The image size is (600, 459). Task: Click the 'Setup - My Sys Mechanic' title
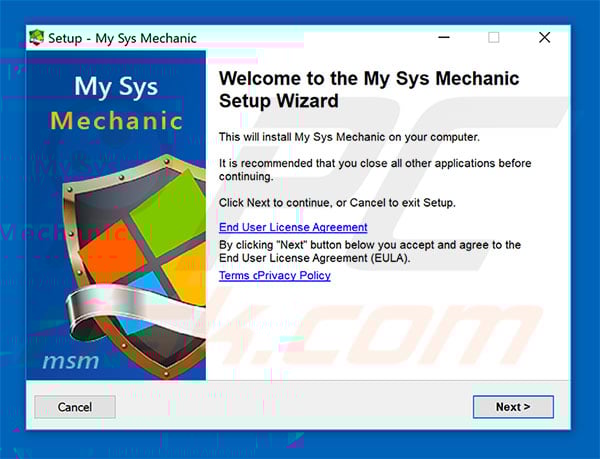click(122, 38)
